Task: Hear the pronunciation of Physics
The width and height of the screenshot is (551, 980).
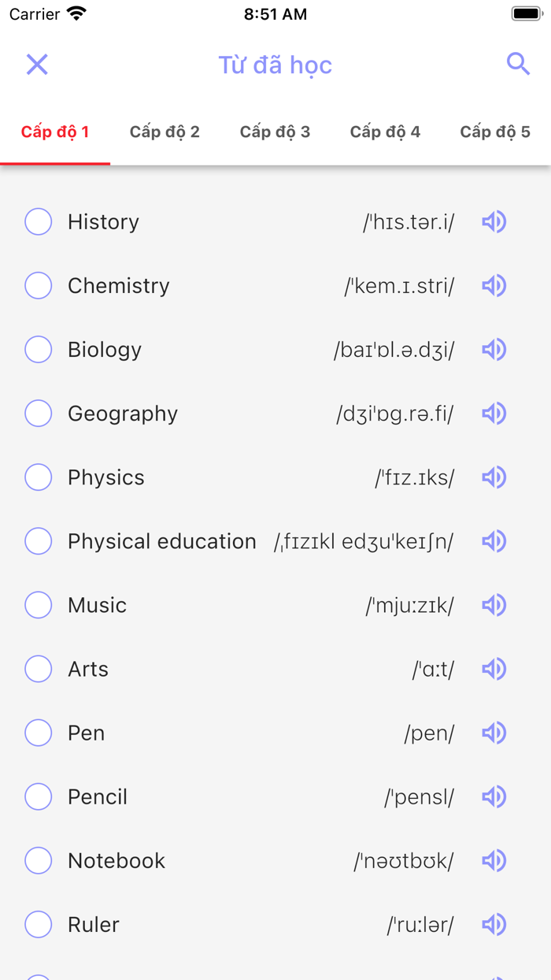Action: point(494,477)
